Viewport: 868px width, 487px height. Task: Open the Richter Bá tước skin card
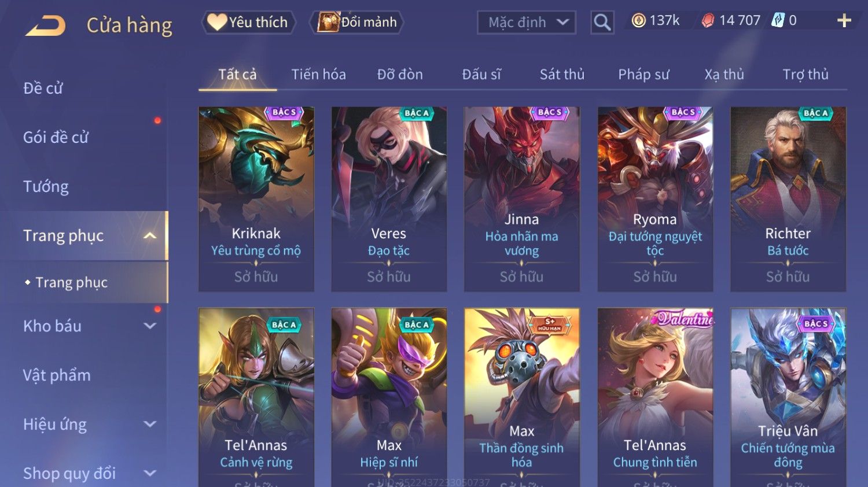788,199
